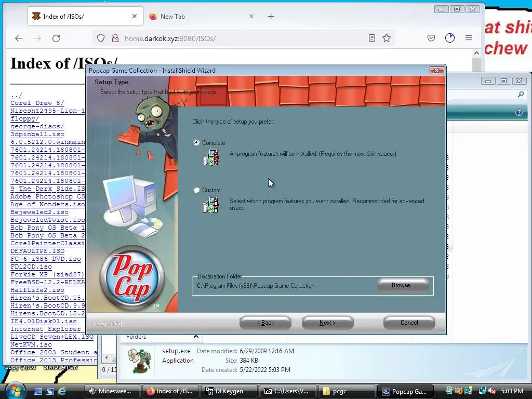The height and width of the screenshot is (399, 532).
Task: Click the tracking protection shield icon
Action: (101, 38)
